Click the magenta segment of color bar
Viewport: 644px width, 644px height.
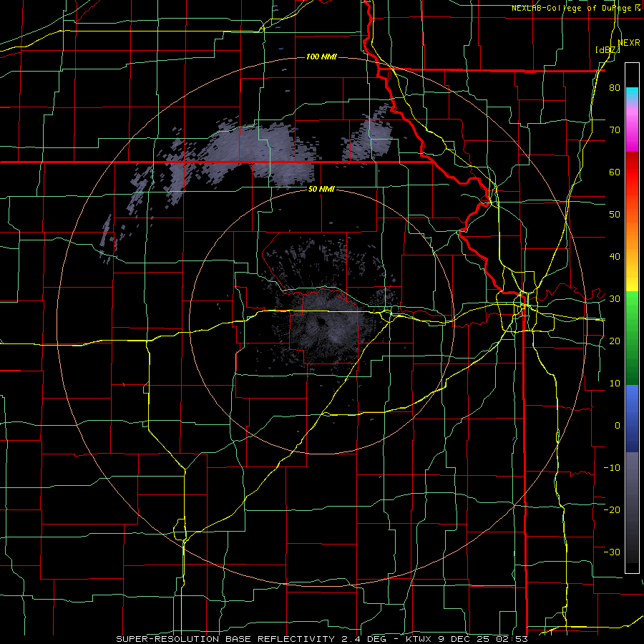coord(632,132)
